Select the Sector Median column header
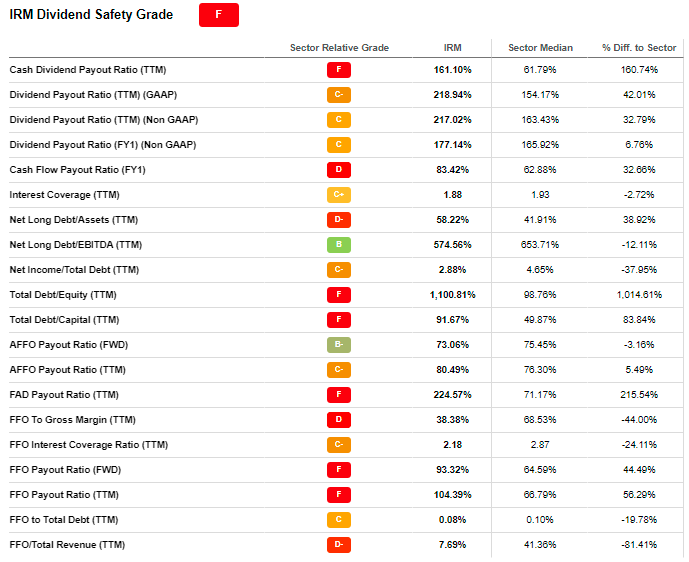Viewport: 689px width, 562px height. click(540, 48)
